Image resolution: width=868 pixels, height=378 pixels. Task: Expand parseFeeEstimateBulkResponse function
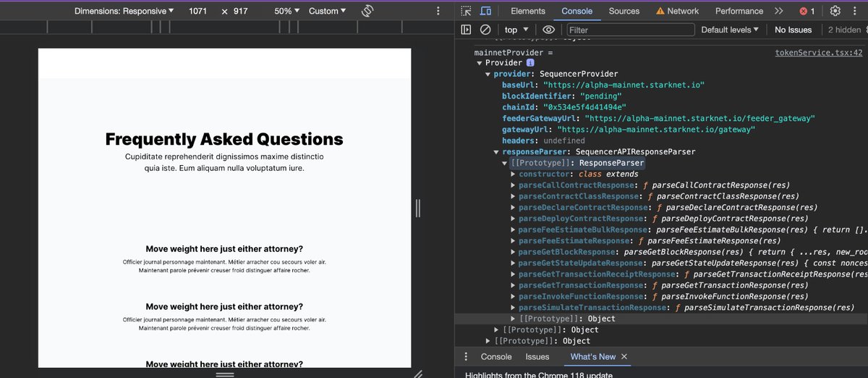click(x=514, y=230)
